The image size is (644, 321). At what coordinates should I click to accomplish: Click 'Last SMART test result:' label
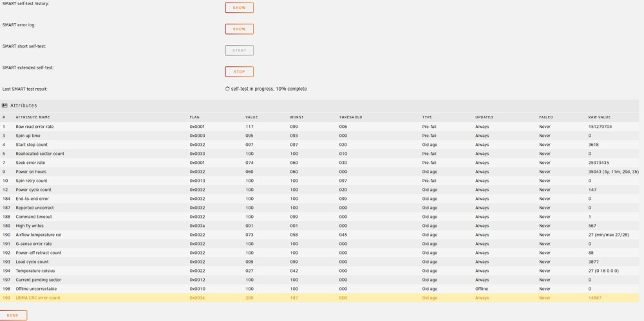pos(24,89)
